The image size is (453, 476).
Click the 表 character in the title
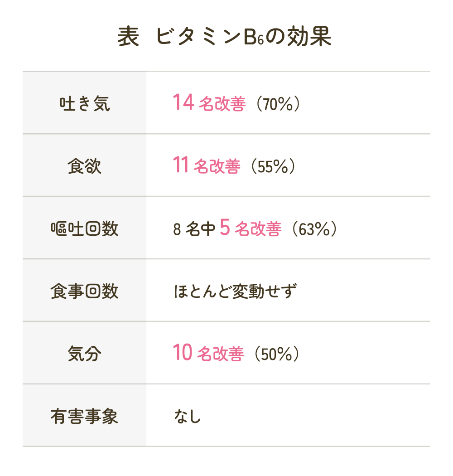128,37
